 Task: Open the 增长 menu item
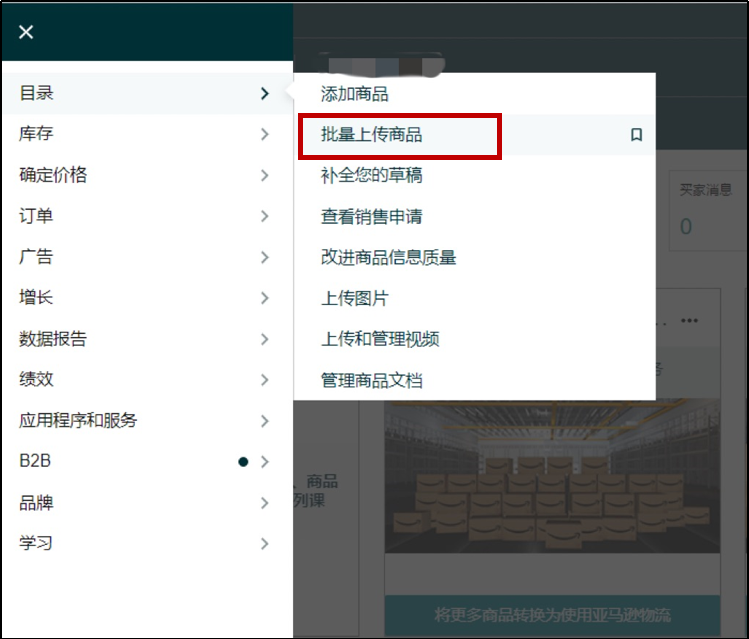36,298
